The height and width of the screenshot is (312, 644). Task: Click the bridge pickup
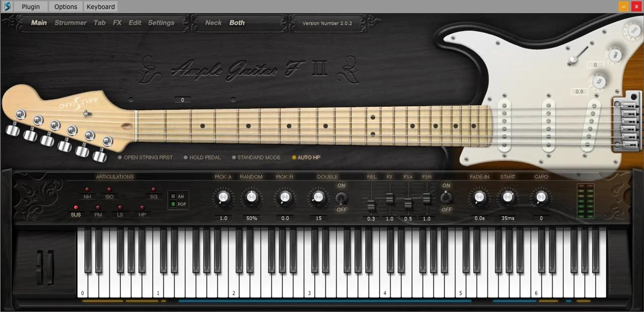coord(591,125)
